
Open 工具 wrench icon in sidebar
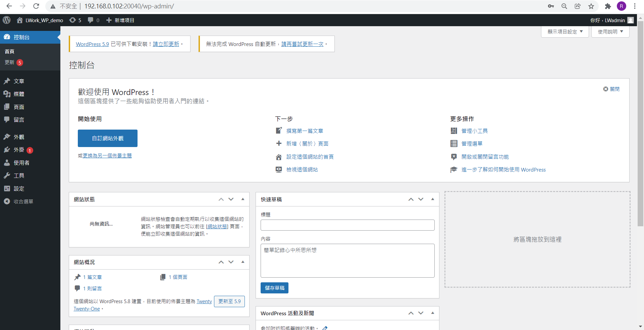7,175
